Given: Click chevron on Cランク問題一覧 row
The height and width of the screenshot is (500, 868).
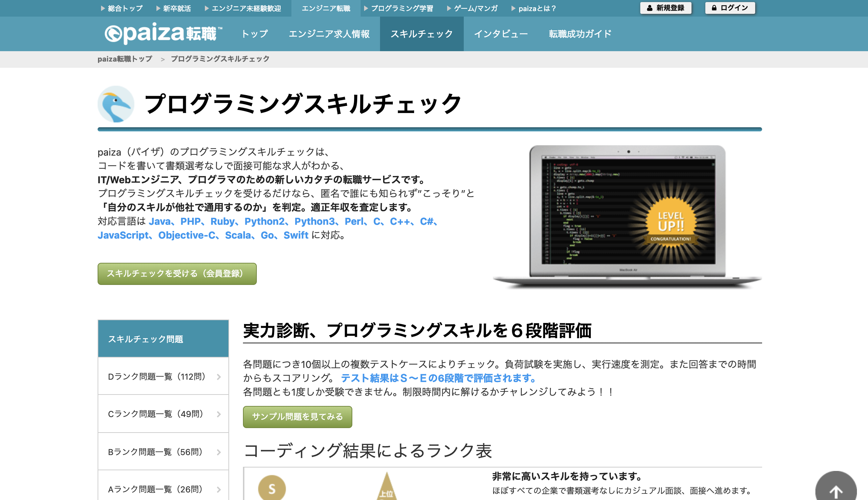Looking at the screenshot, I should pos(219,414).
